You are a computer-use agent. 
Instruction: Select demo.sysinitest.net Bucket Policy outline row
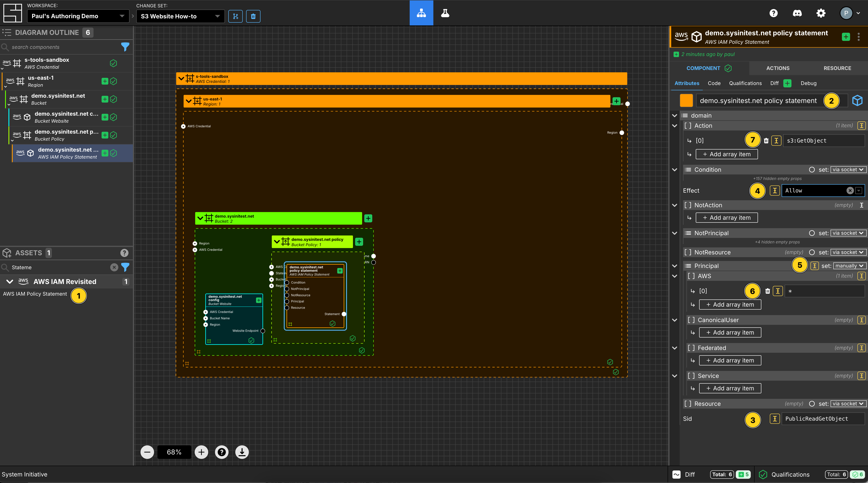coord(70,135)
